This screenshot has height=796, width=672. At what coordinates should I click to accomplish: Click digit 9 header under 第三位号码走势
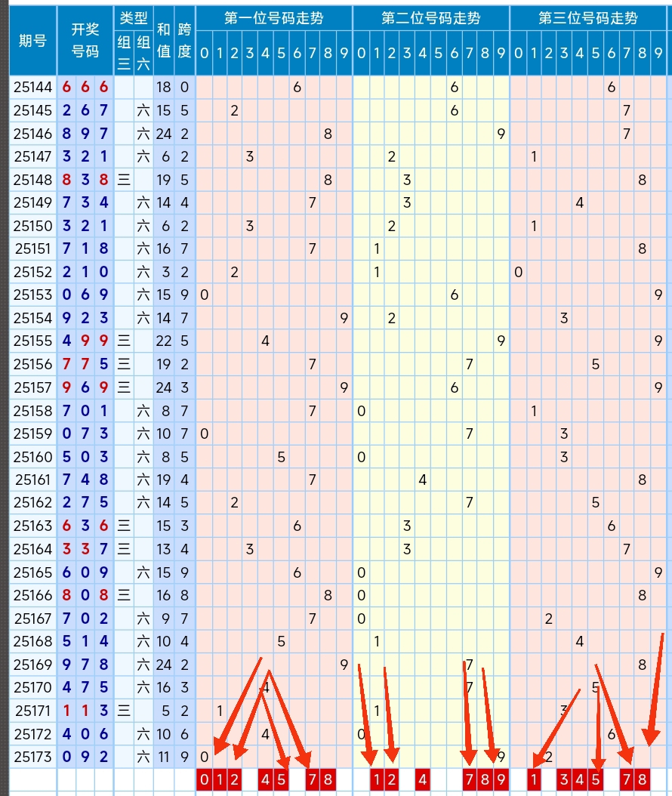[x=658, y=54]
